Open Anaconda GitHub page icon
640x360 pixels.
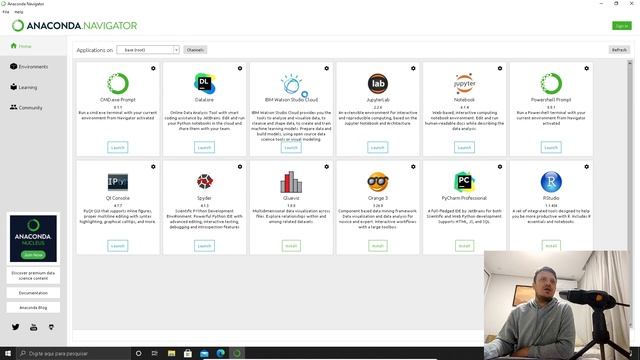pos(51,327)
